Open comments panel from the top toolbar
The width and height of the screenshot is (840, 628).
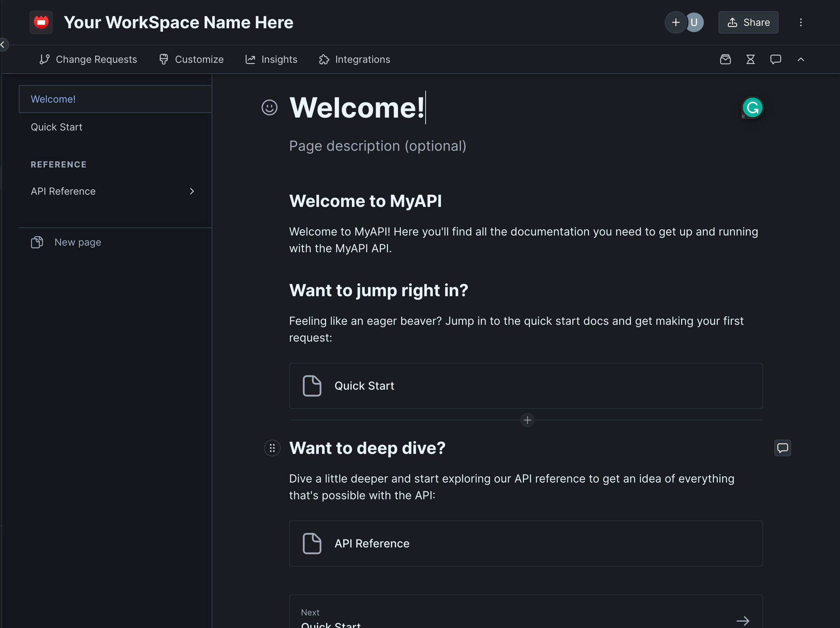pos(775,59)
